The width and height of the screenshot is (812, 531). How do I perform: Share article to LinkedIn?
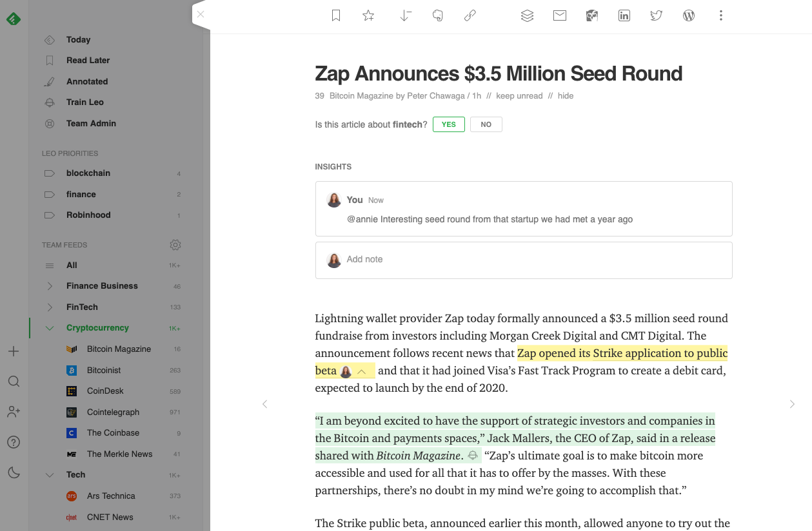(624, 15)
